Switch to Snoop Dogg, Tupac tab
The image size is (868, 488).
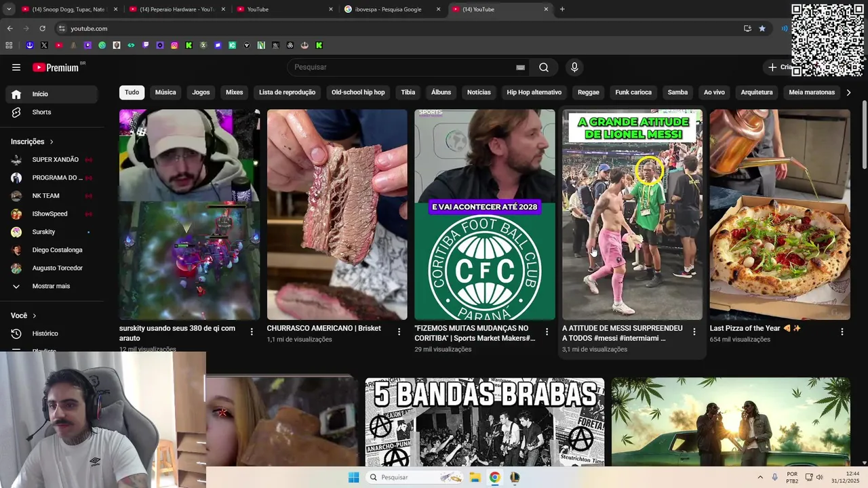pos(68,9)
